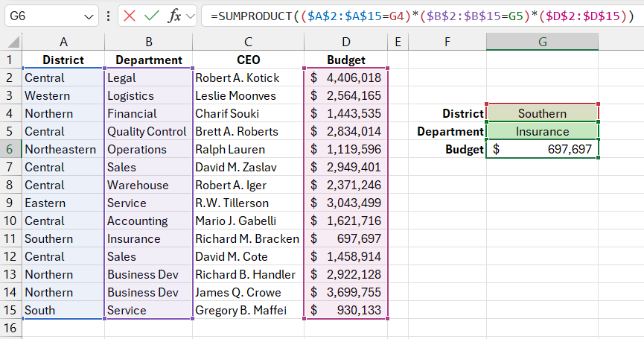The height and width of the screenshot is (339, 644).
Task: Click the Southern lookup cell in column G
Action: pos(542,113)
